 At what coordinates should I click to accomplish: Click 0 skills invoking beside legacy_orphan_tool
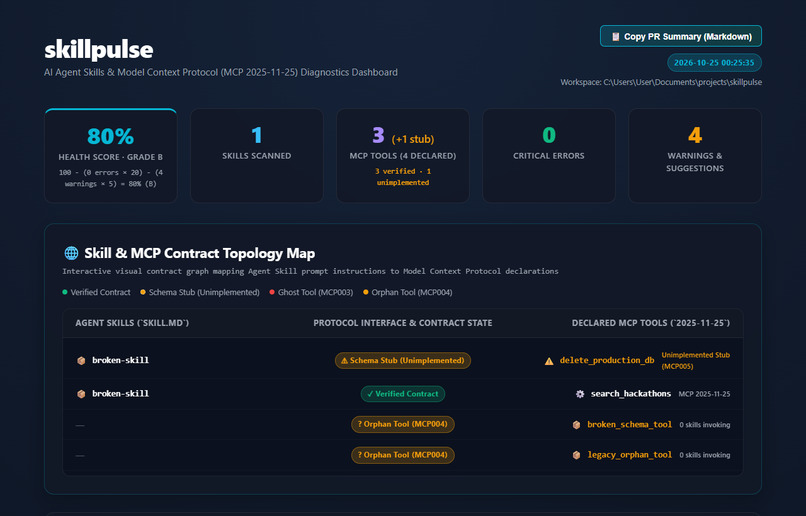(x=705, y=455)
